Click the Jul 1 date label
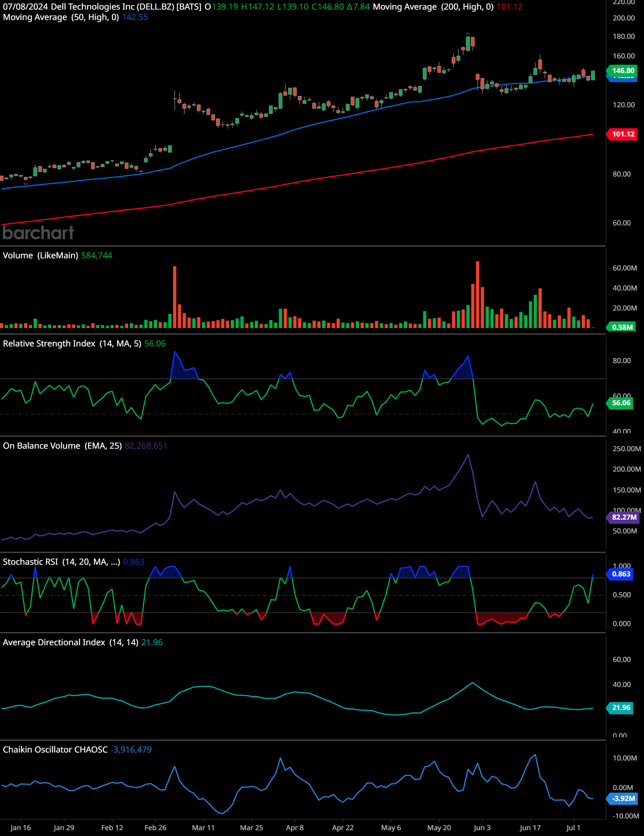 pos(573,828)
